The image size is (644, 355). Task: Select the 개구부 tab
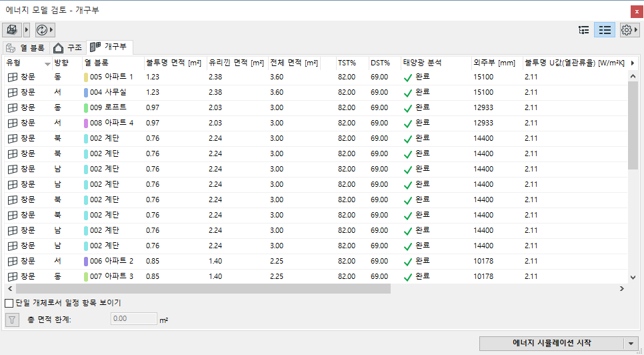[x=109, y=47]
